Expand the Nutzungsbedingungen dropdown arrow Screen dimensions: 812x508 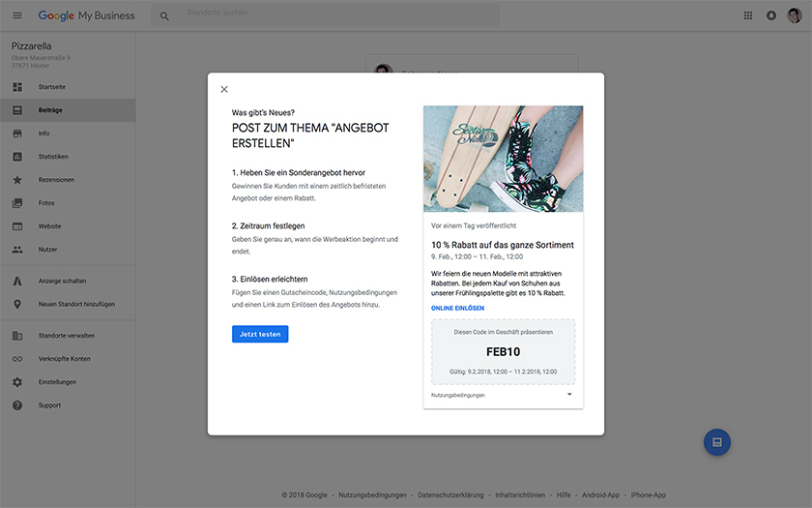click(x=569, y=395)
